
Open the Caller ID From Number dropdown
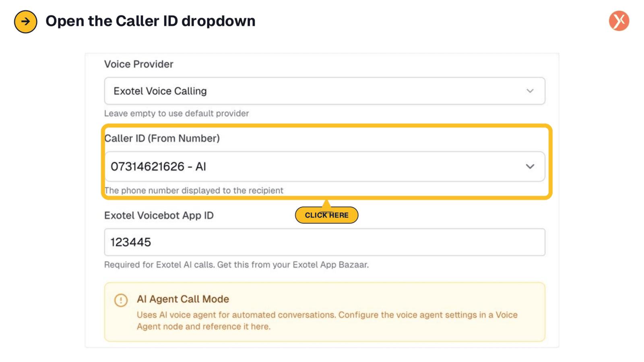(324, 167)
